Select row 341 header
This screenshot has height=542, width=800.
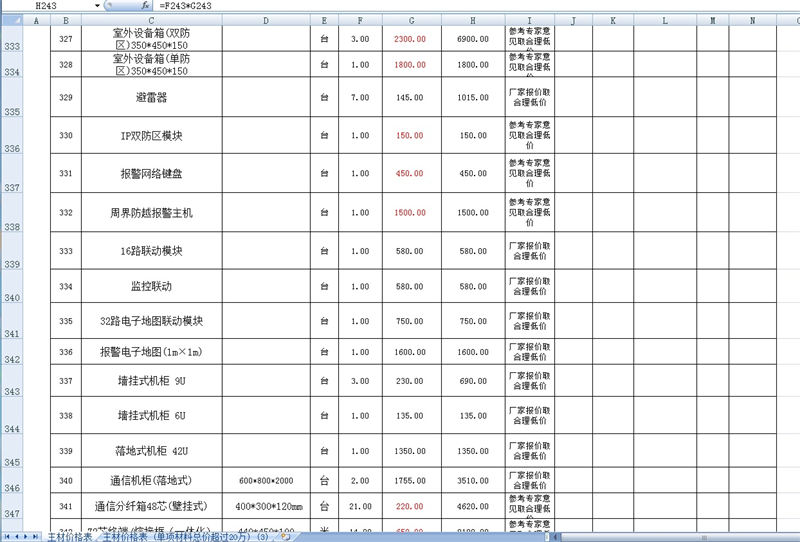12,321
